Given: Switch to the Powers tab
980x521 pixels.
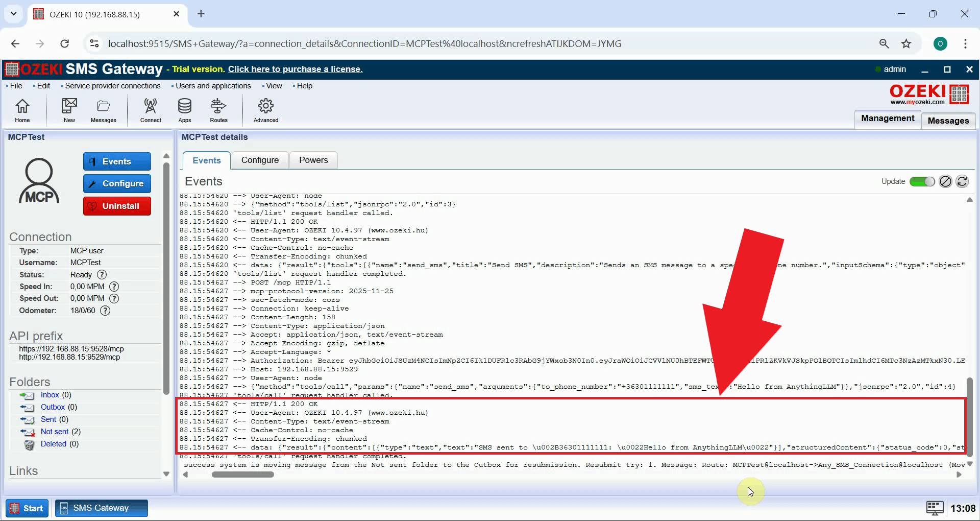Looking at the screenshot, I should coord(313,160).
